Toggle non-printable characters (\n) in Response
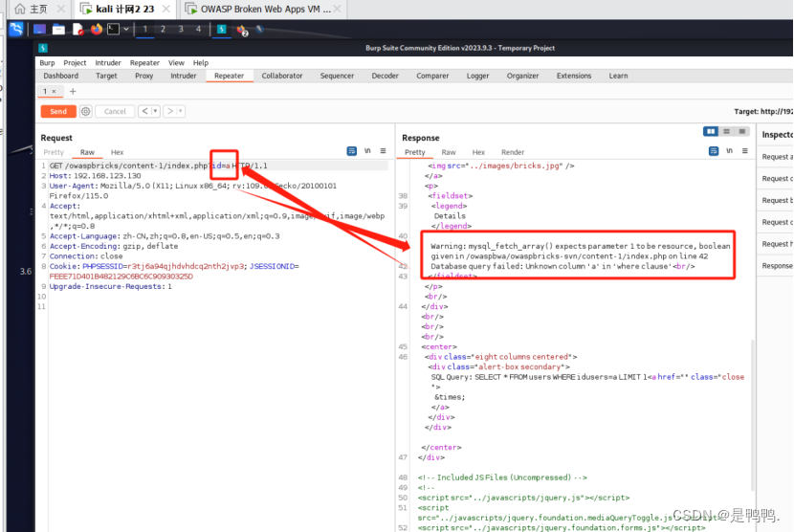Screen dimensions: 794x532 [729, 151]
